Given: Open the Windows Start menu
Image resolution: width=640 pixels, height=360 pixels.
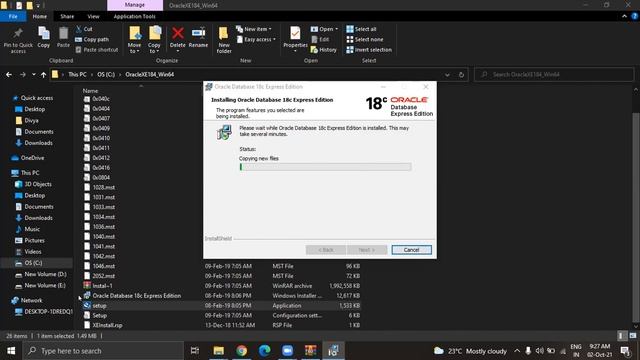Looking at the screenshot, I should (x=11, y=351).
